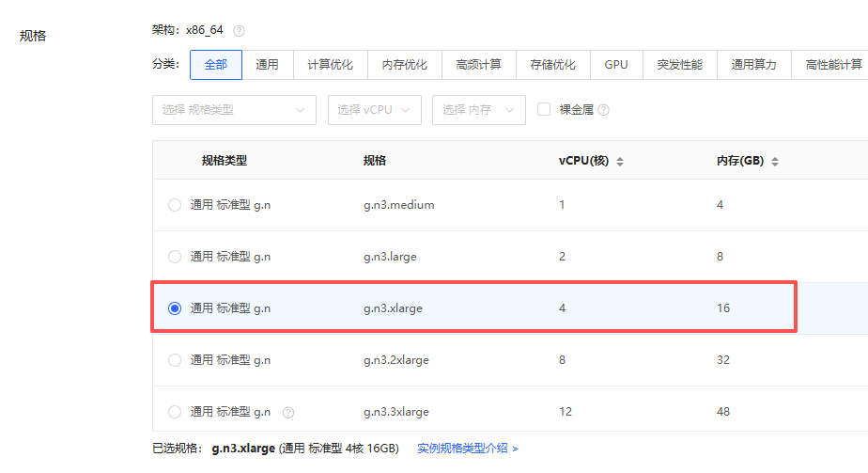
Task: Pick the g.n3.3xlarge radio option
Action: point(175,412)
